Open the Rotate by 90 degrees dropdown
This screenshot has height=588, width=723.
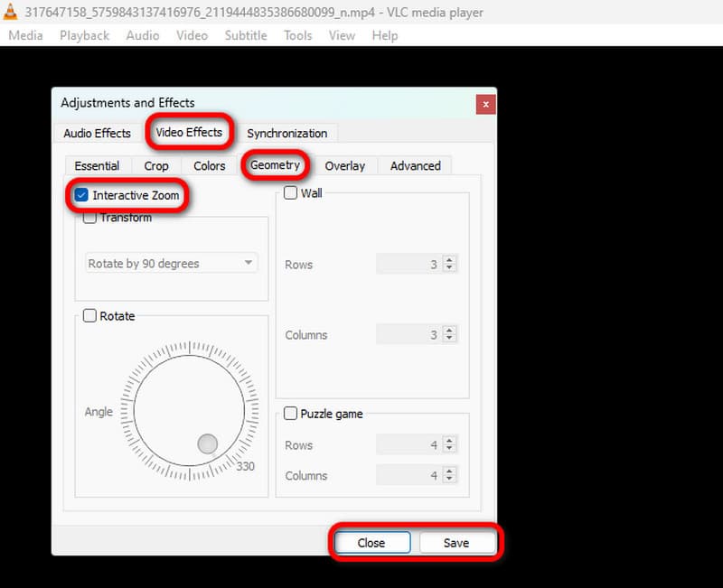pyautogui.click(x=172, y=264)
